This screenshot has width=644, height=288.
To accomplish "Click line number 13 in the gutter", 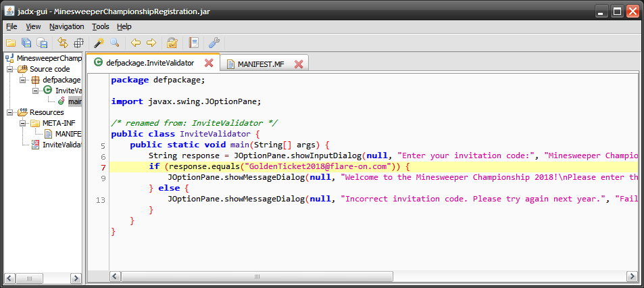I will pos(101,200).
